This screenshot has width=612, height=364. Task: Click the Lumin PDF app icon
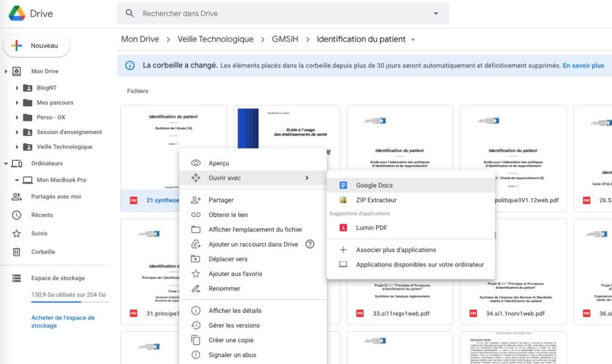[x=343, y=227]
